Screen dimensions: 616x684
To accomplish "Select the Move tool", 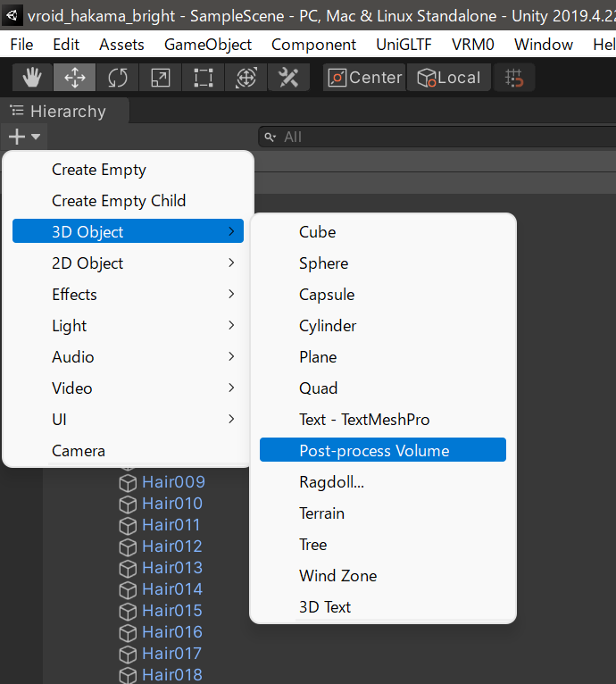I will click(x=75, y=78).
